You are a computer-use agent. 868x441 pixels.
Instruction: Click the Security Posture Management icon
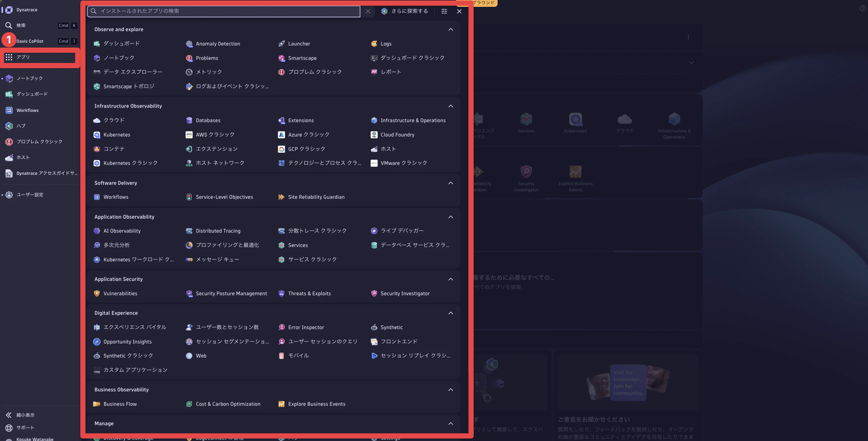[x=189, y=294]
